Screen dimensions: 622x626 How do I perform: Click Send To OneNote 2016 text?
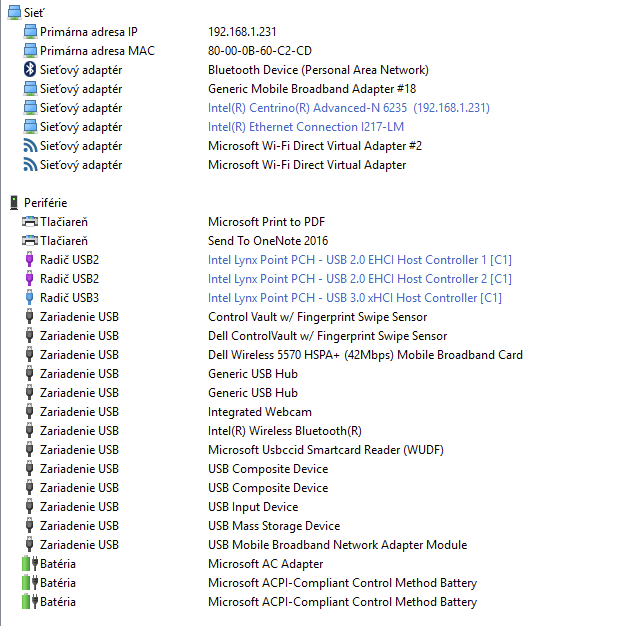tap(268, 241)
